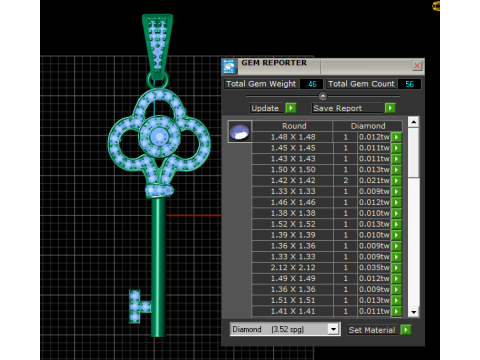480x360 pixels.
Task: Click the Total Gem Weight value .46
Action: click(x=311, y=84)
